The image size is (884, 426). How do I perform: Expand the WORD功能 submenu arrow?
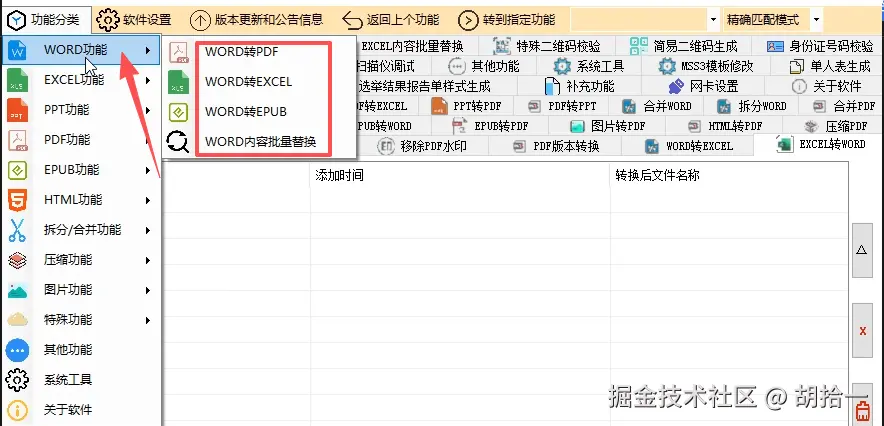point(148,51)
